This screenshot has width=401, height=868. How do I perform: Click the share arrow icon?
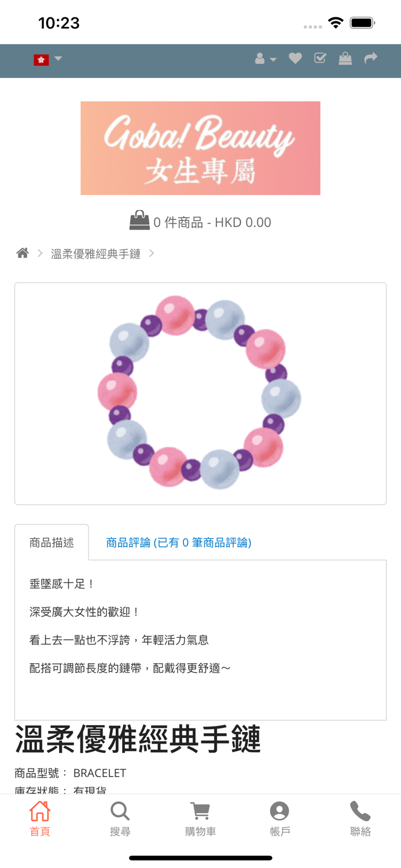[370, 58]
